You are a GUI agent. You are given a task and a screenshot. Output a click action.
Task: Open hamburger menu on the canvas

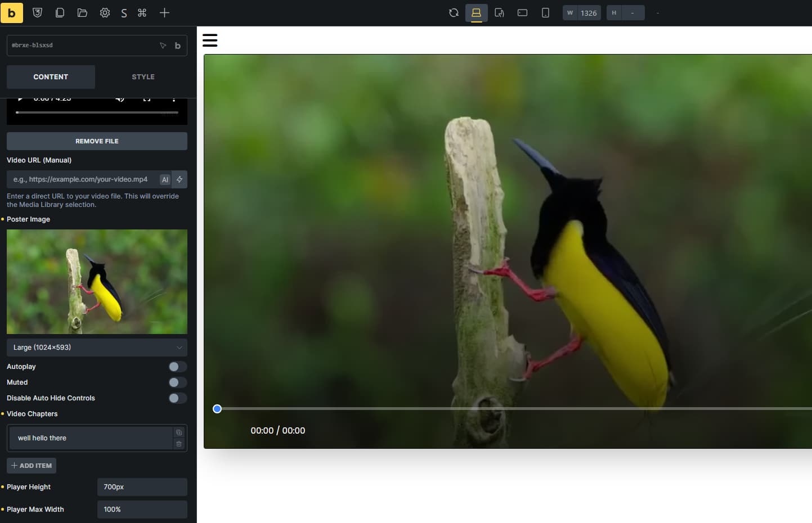click(210, 40)
